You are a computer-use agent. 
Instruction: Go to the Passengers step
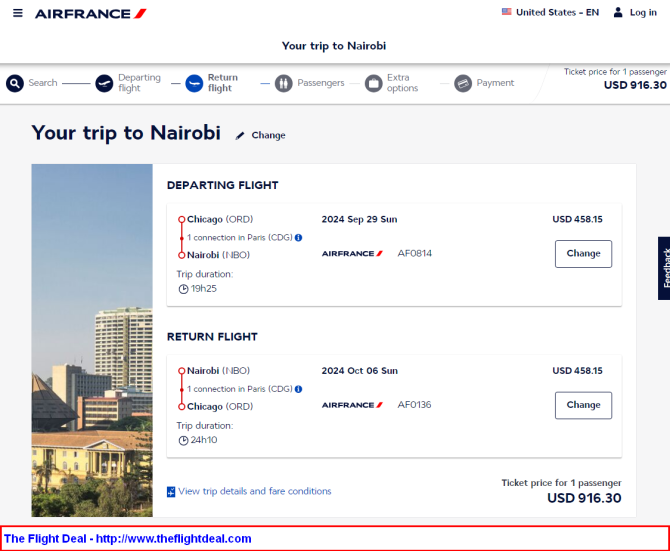[309, 83]
